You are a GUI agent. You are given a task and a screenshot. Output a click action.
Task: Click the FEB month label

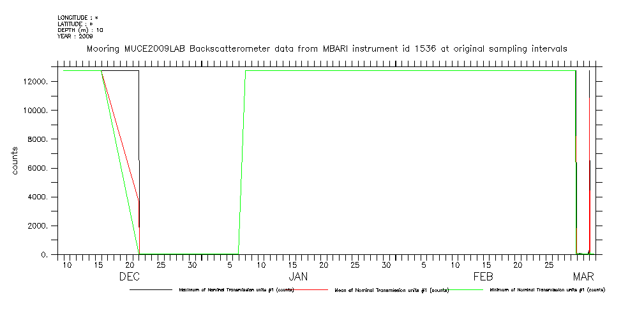[x=483, y=277]
